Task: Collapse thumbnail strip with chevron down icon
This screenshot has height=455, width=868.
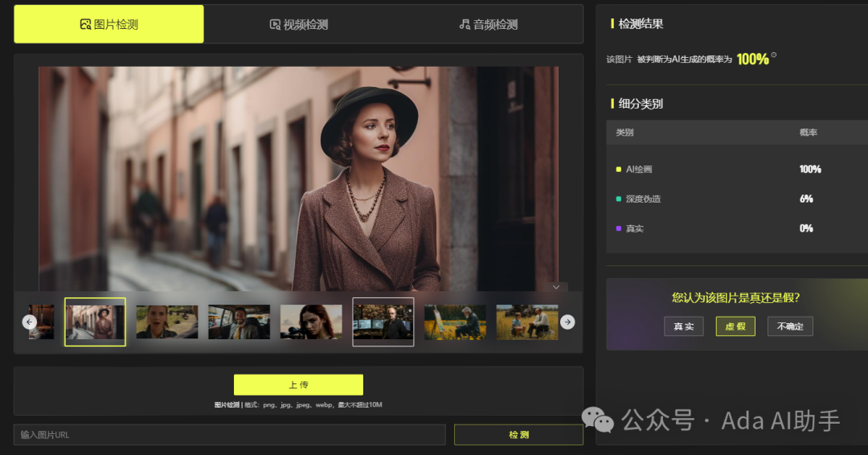Action: pos(556,287)
